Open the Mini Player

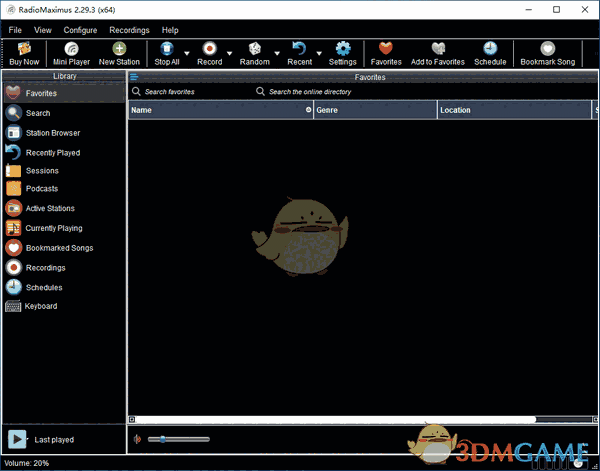coord(71,54)
